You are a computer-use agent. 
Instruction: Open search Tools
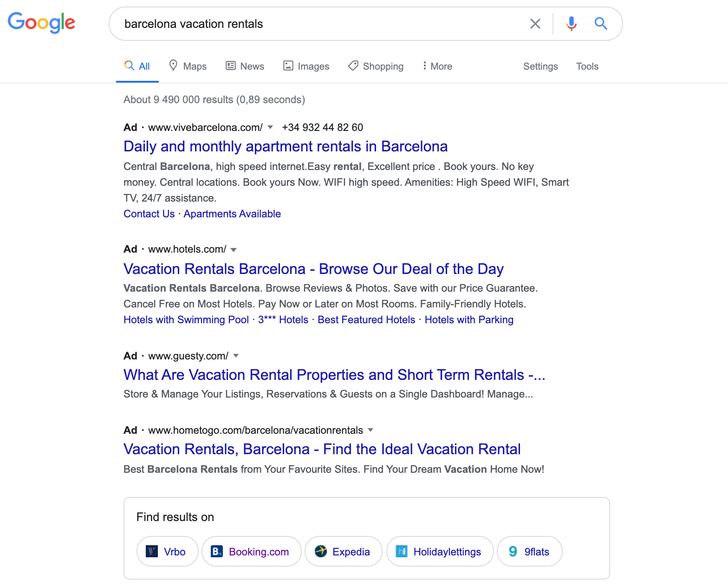[587, 66]
